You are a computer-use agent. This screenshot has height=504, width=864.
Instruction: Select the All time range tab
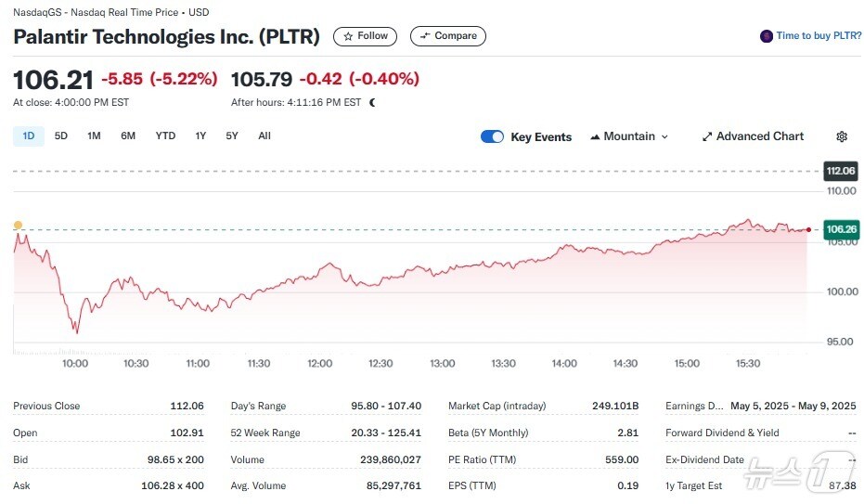click(x=264, y=136)
